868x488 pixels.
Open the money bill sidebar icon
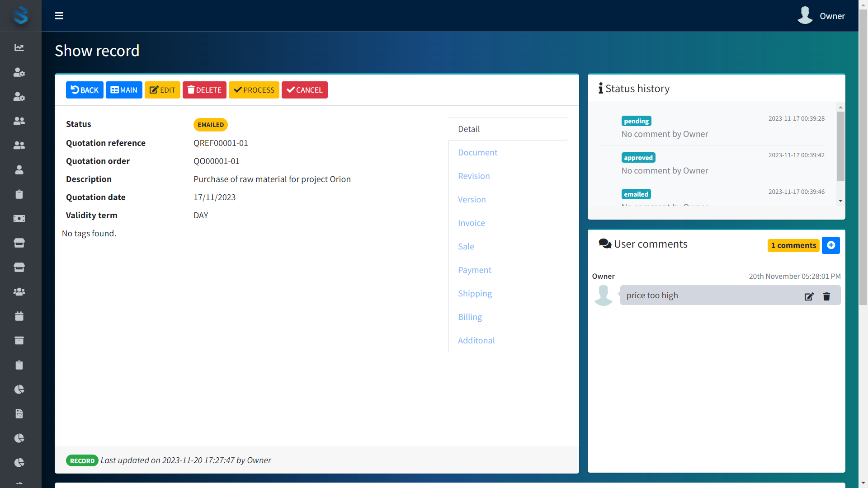[19, 218]
